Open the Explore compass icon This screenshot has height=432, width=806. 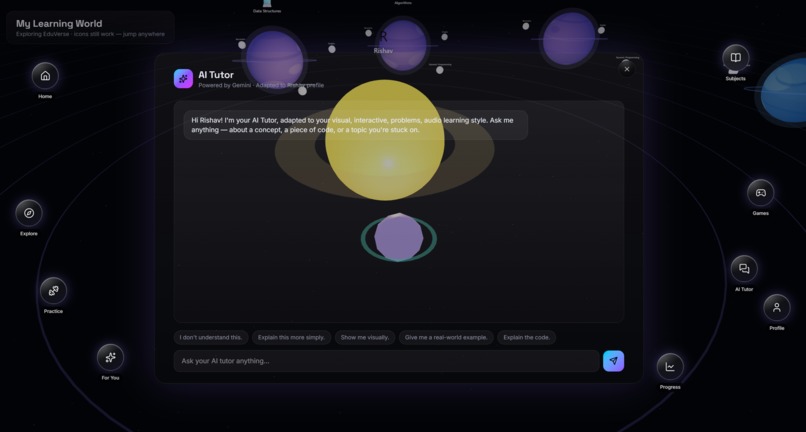pyautogui.click(x=29, y=213)
